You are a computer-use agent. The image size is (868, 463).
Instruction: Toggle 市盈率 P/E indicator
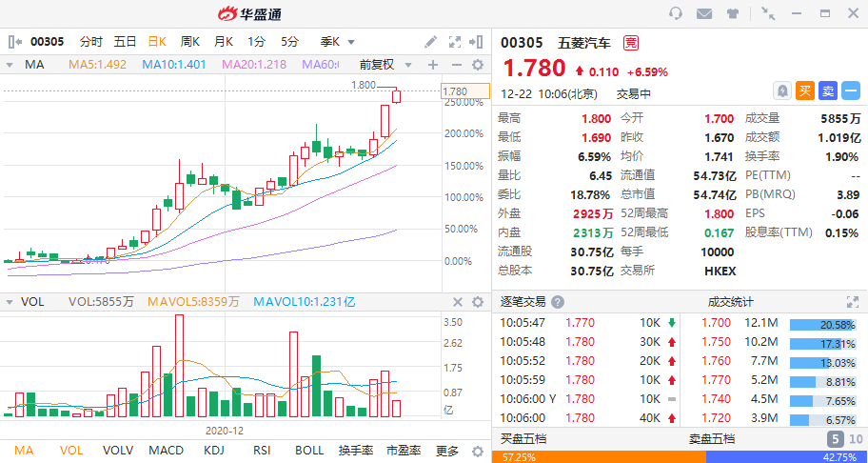404,451
